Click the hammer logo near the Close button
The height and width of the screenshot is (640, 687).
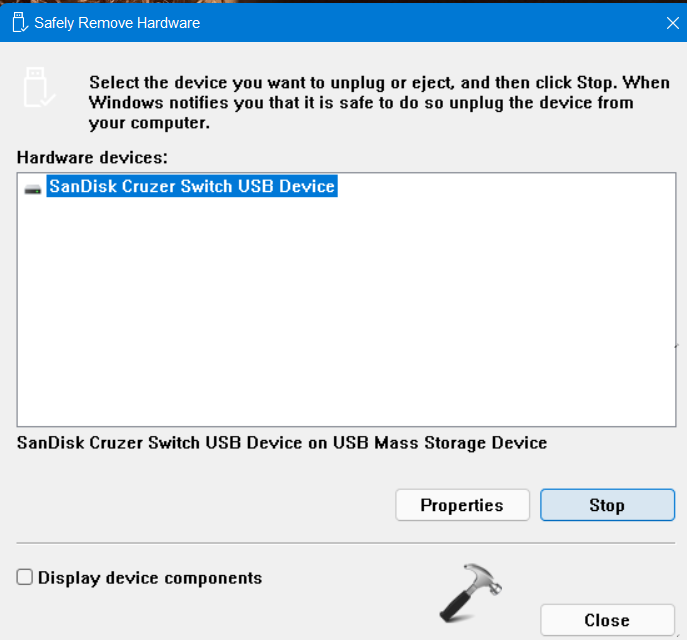point(470,592)
